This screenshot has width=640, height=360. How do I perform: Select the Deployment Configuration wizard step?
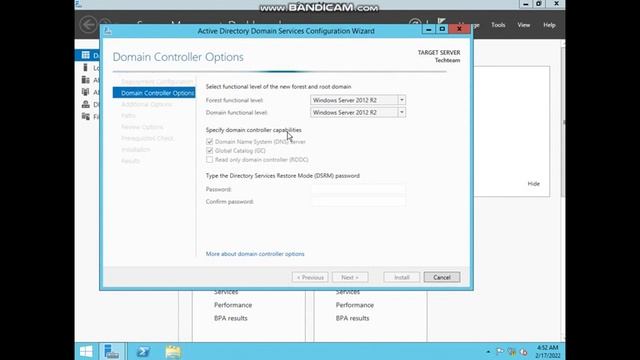point(157,82)
